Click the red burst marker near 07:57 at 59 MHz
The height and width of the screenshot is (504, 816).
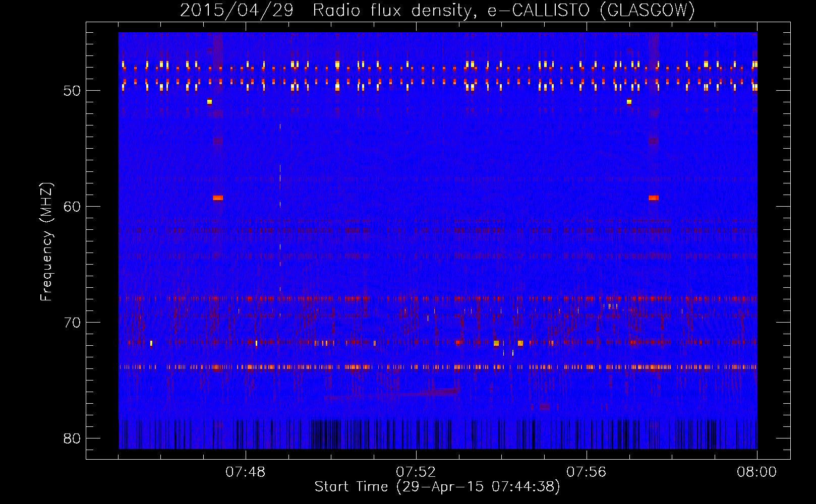click(x=654, y=198)
